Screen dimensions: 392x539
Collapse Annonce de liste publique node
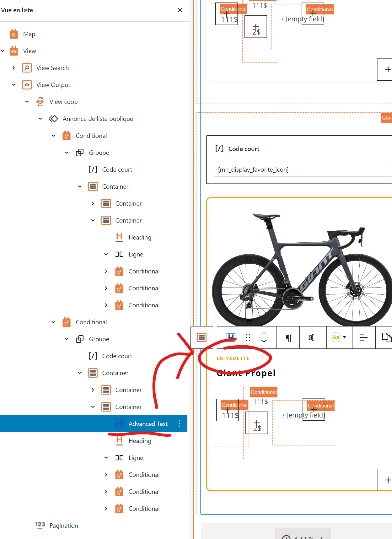pyautogui.click(x=40, y=119)
